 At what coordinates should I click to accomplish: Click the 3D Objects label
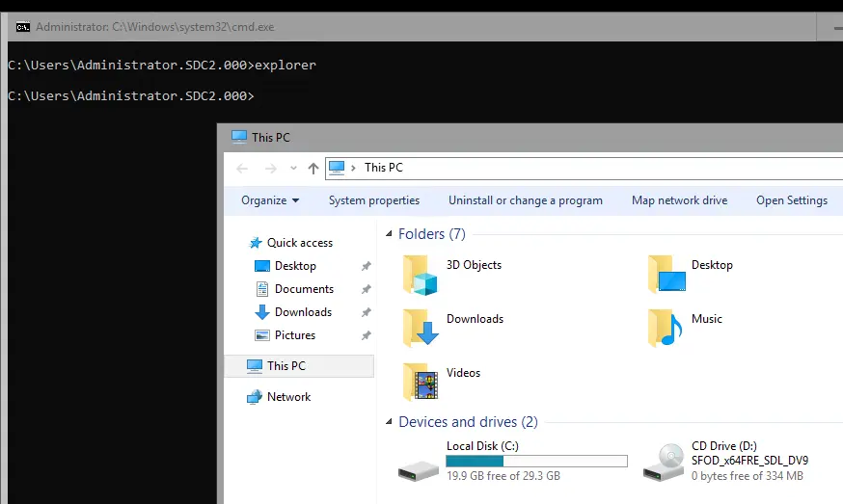(x=474, y=265)
